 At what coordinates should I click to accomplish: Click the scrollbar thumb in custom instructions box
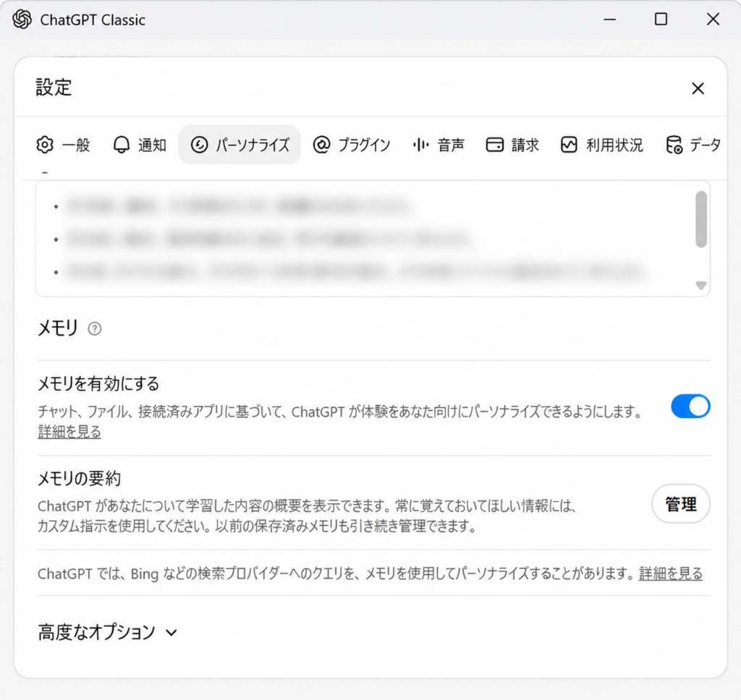[x=700, y=219]
